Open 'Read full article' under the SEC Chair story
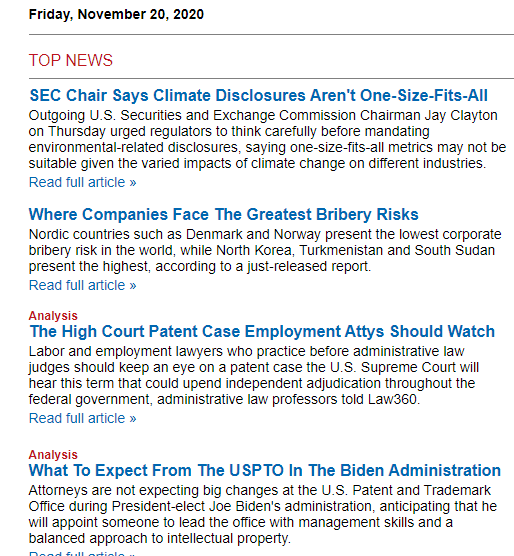The image size is (514, 556). (x=82, y=182)
